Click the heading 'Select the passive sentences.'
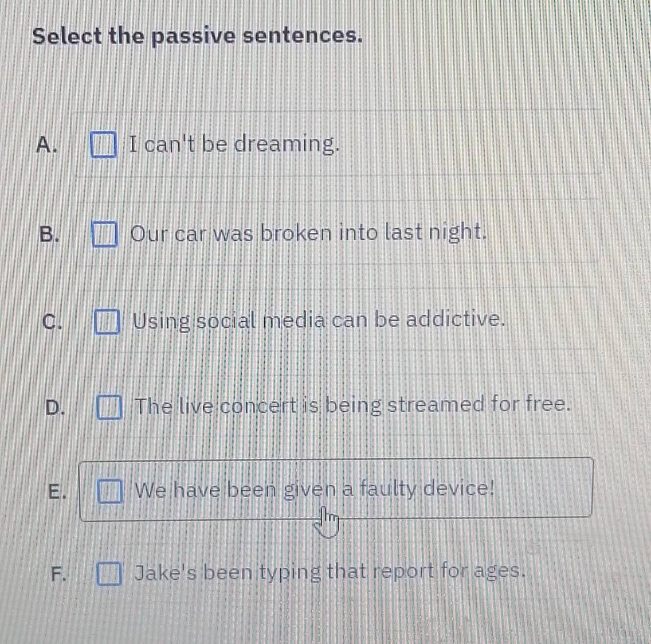 coord(198,36)
